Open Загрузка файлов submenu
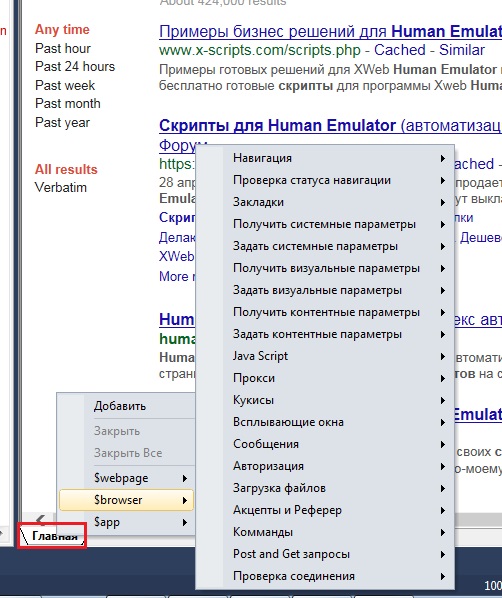Image resolution: width=502 pixels, height=598 pixels. coord(325,488)
